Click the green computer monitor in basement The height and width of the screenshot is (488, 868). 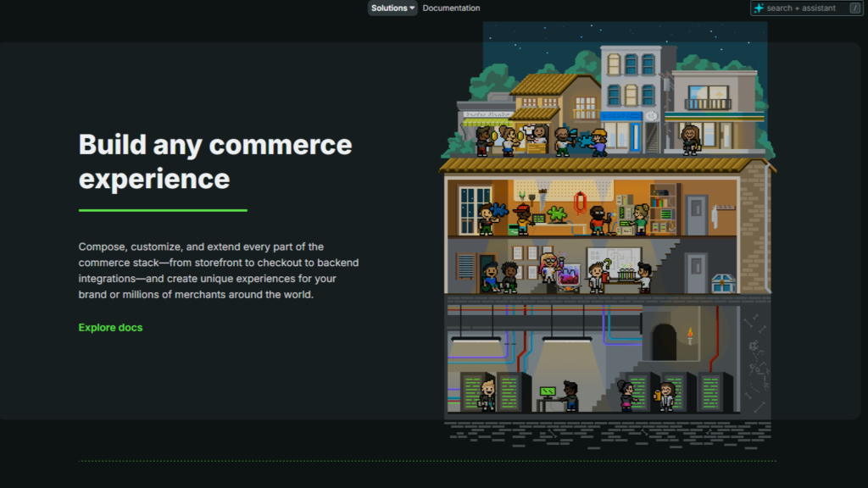pyautogui.click(x=548, y=391)
